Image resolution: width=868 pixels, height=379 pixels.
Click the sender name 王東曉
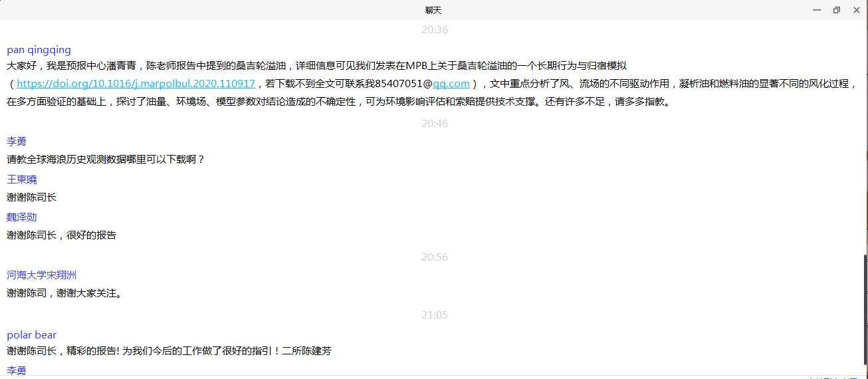22,180
